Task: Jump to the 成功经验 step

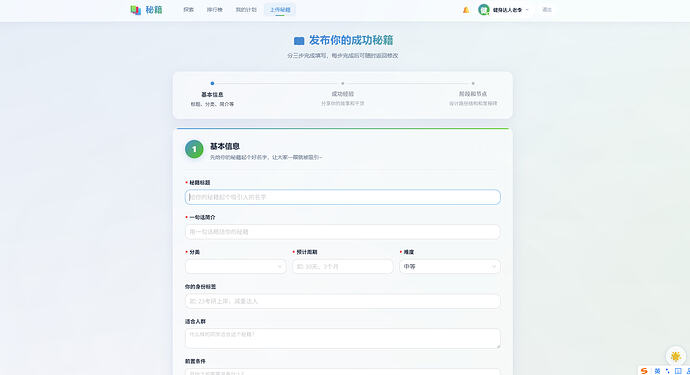Action: pos(342,94)
